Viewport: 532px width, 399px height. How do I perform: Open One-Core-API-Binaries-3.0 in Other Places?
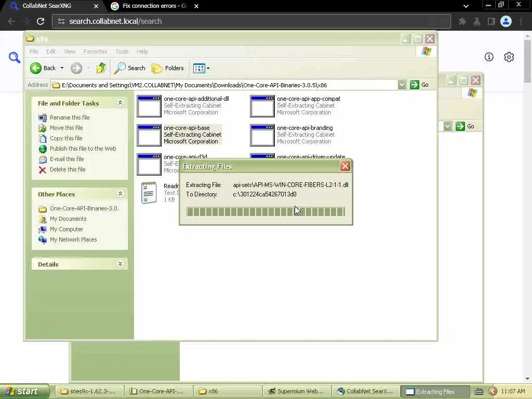[84, 208]
